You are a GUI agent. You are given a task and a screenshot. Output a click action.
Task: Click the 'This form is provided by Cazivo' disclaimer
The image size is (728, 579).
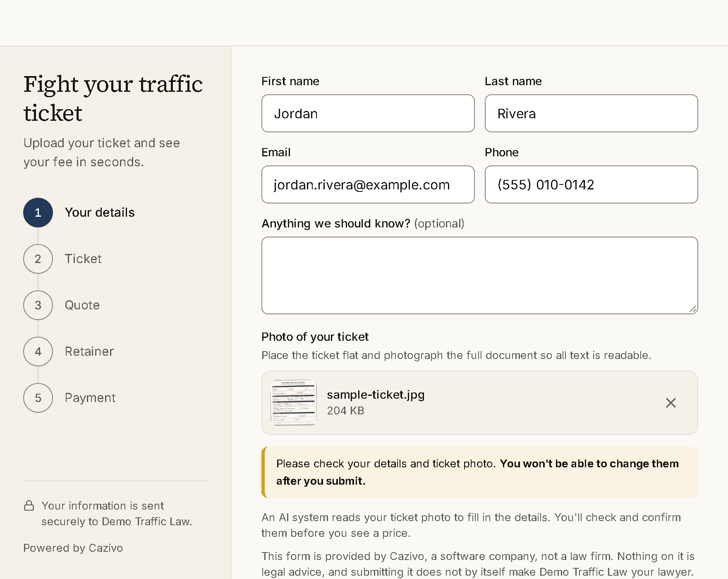478,564
